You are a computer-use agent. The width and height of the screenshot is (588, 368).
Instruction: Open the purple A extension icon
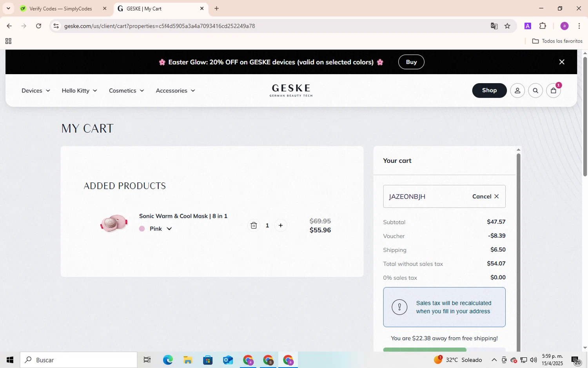[x=528, y=26]
